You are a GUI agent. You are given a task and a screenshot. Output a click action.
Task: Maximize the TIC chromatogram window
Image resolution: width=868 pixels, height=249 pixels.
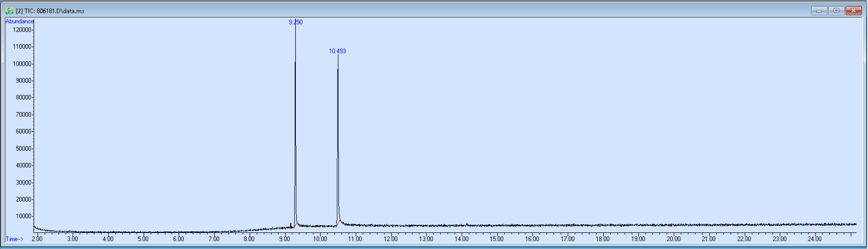[x=837, y=10]
